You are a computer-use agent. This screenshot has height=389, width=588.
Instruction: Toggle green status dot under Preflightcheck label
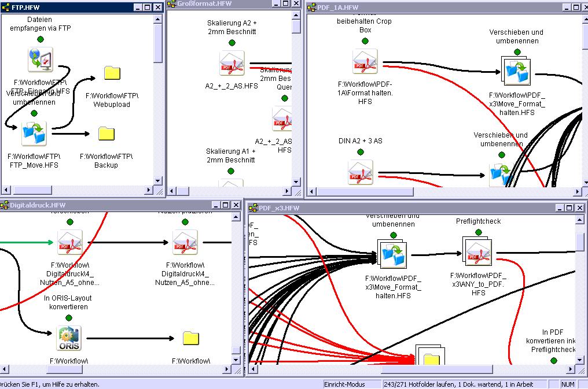479,232
